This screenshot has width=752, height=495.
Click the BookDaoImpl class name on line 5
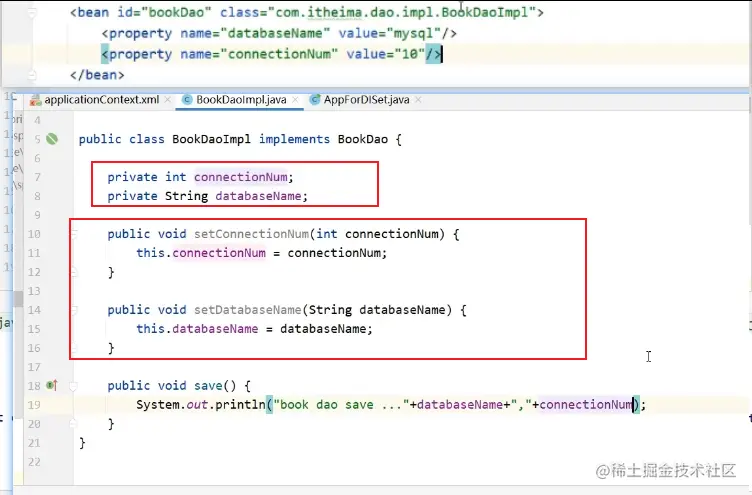coord(212,139)
